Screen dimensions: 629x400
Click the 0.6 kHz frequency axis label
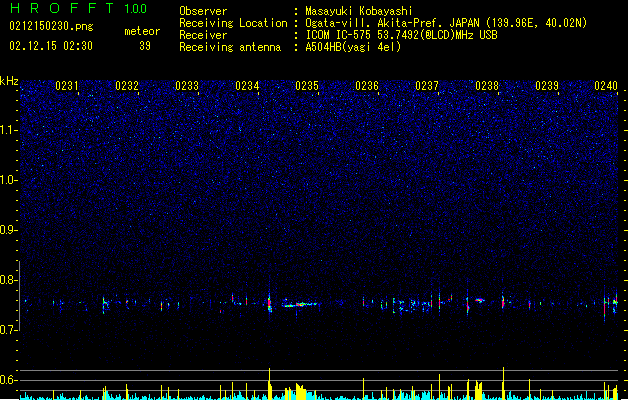tap(9, 380)
